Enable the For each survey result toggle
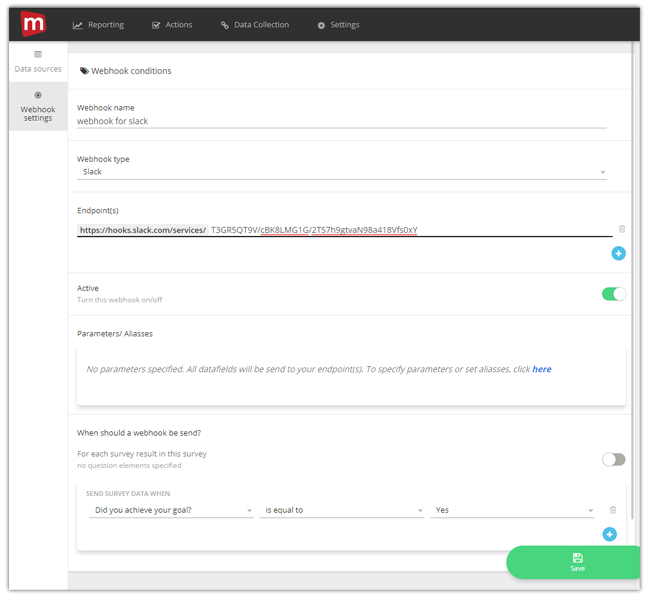This screenshot has height=598, width=650. 613,459
